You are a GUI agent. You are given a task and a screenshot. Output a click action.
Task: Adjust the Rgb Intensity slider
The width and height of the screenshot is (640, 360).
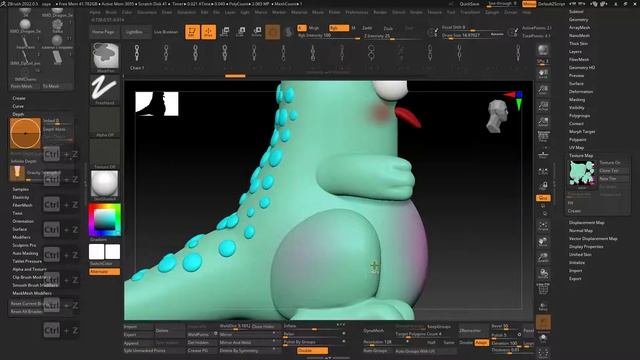329,36
